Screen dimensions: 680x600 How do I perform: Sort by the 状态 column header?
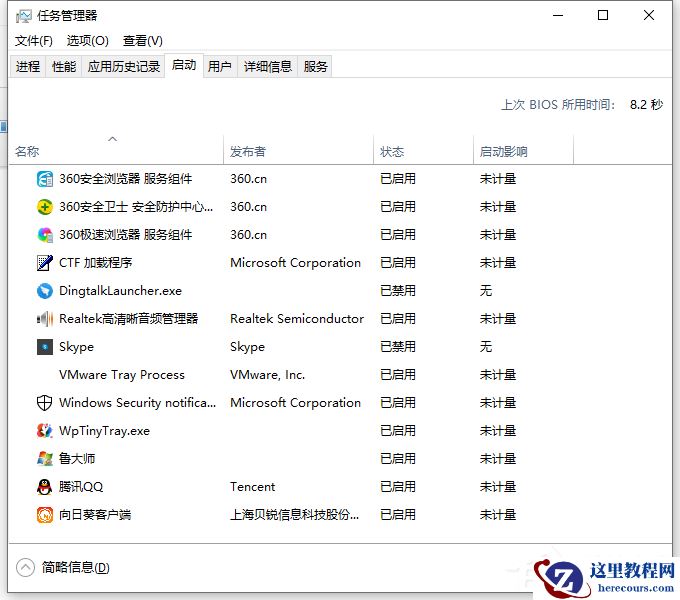pyautogui.click(x=423, y=150)
